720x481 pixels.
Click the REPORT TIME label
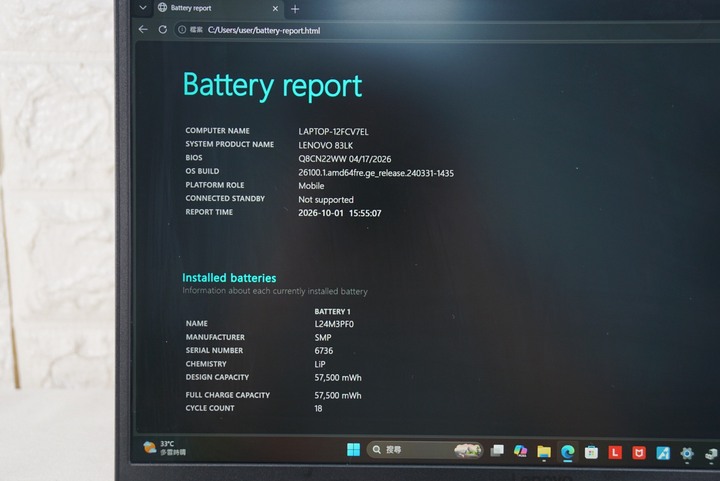click(209, 212)
